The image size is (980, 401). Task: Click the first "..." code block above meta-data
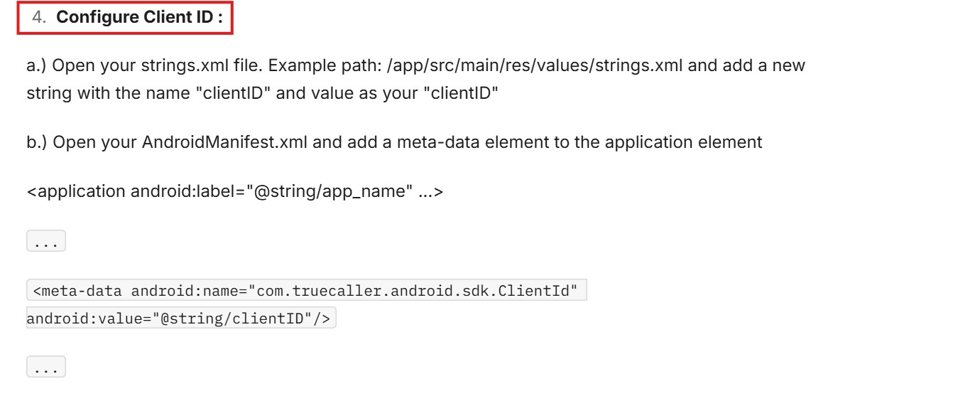pyautogui.click(x=46, y=242)
